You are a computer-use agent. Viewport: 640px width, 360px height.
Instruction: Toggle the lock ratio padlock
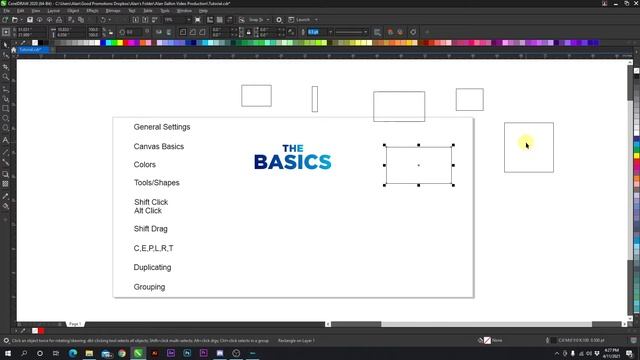pos(111,32)
